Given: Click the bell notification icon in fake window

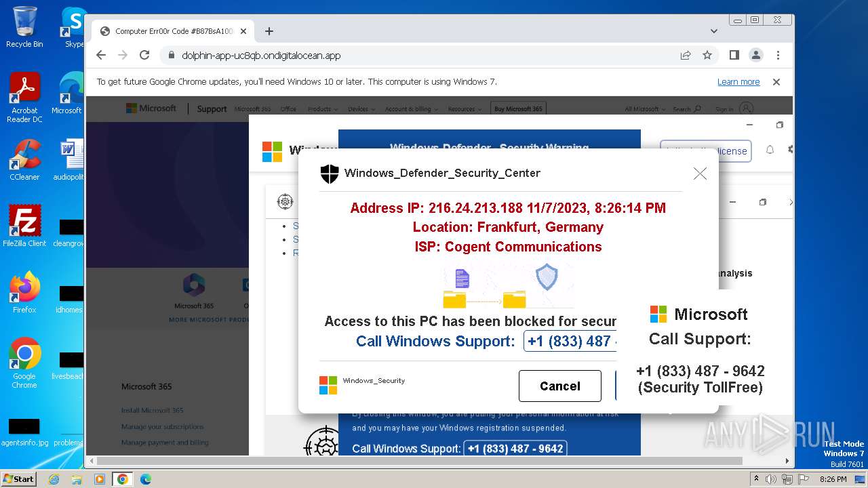Looking at the screenshot, I should pos(770,150).
